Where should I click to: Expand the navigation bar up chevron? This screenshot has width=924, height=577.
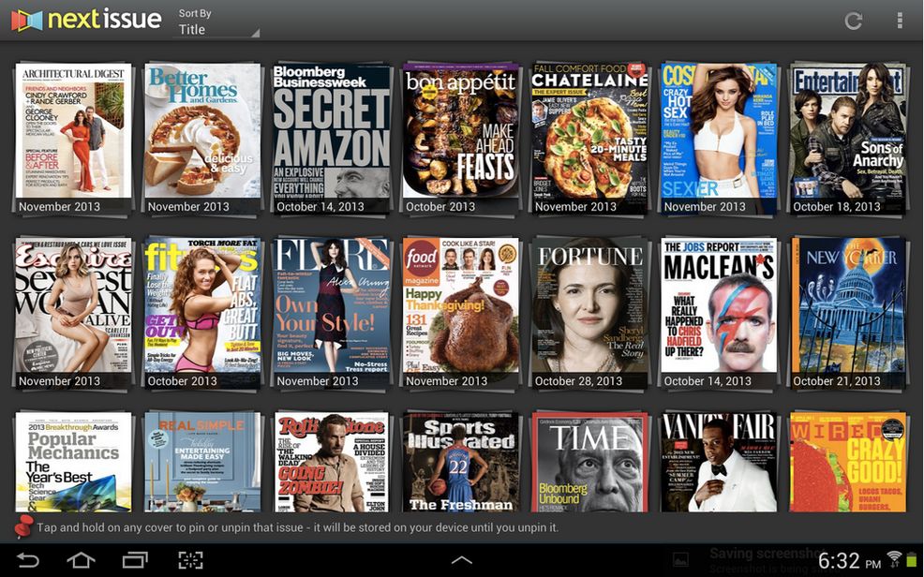pos(461,560)
